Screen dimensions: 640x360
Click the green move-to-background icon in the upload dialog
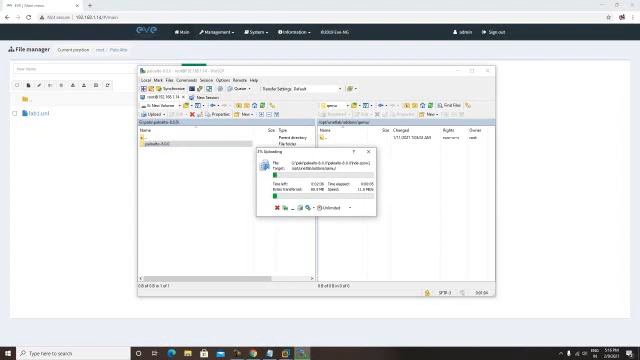pyautogui.click(x=285, y=208)
